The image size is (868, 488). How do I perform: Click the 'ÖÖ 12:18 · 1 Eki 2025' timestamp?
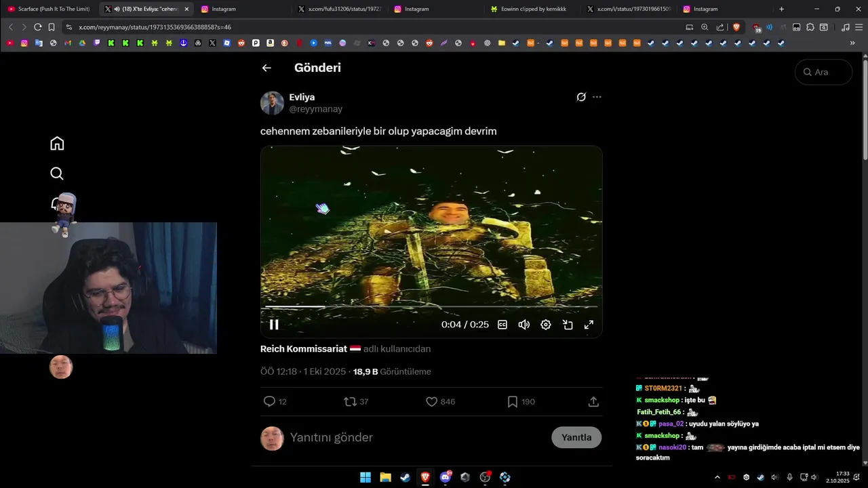[x=303, y=371]
